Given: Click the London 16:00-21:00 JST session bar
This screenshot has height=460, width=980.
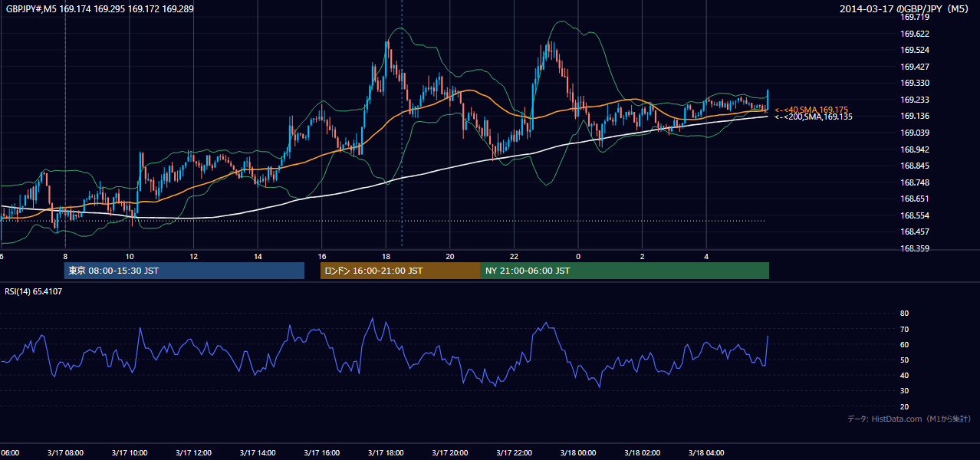Looking at the screenshot, I should [x=400, y=271].
